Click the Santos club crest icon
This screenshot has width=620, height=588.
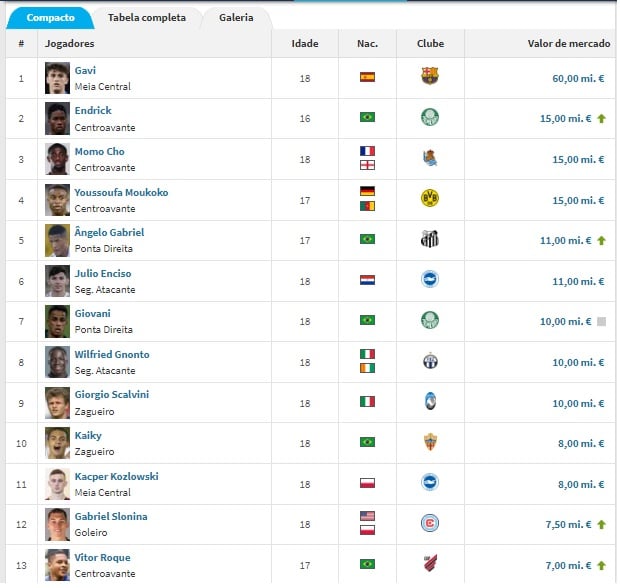coord(430,239)
